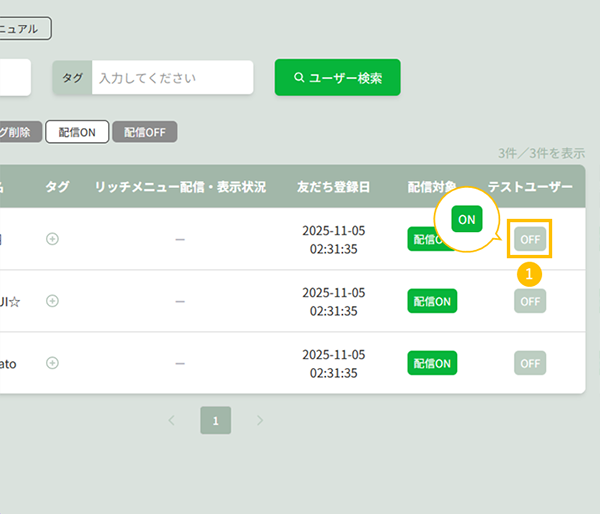Image resolution: width=600 pixels, height=514 pixels.
Task: Click the add-tag plus icon for the UI☆ user
Action: (x=53, y=301)
